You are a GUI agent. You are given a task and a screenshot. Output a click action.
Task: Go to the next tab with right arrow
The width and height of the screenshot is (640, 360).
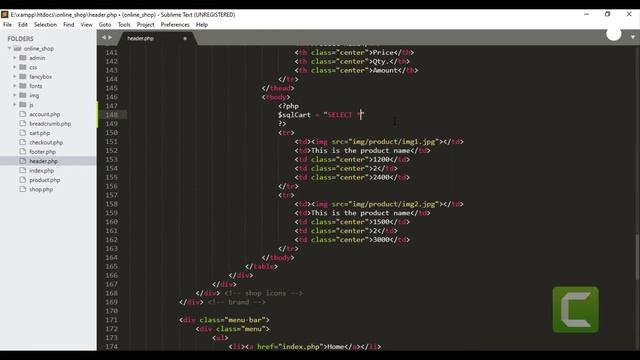pos(110,38)
